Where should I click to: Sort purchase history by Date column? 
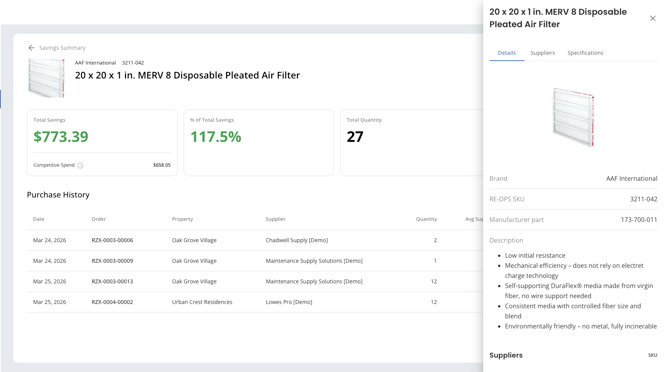tap(38, 219)
